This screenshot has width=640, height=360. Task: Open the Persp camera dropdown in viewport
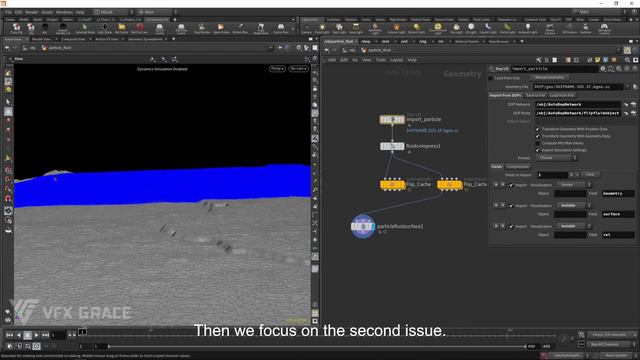tap(277, 69)
